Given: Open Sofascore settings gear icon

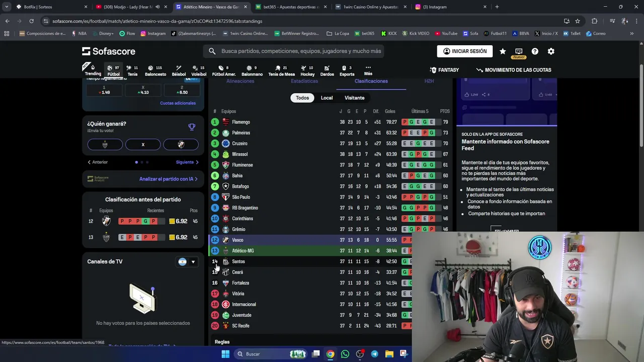Looking at the screenshot, I should (x=551, y=51).
